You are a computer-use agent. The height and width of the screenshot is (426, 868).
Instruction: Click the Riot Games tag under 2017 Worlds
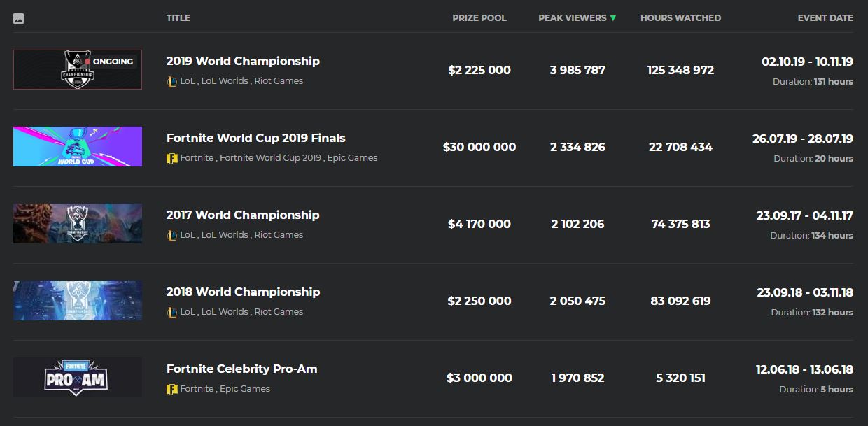click(279, 235)
